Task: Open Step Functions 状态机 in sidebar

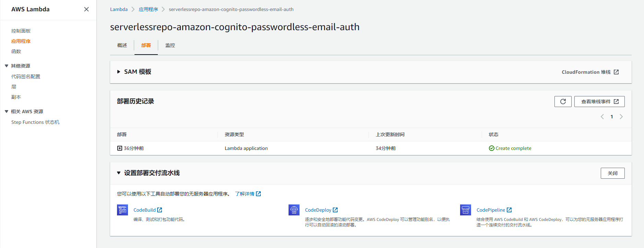Action: [x=35, y=122]
